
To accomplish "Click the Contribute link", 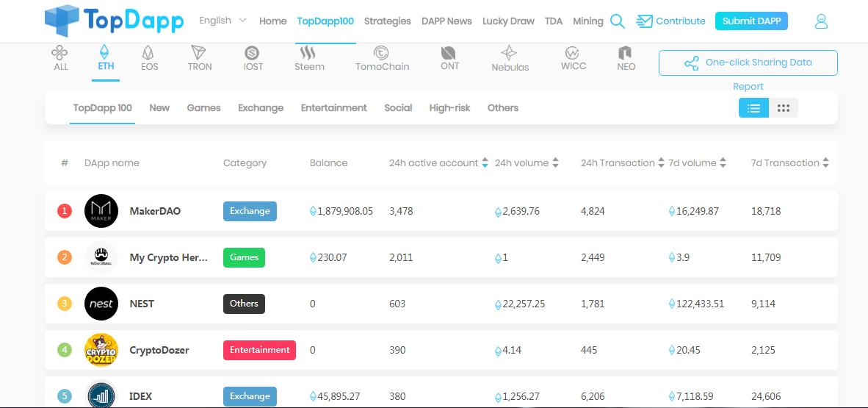I will coord(671,21).
